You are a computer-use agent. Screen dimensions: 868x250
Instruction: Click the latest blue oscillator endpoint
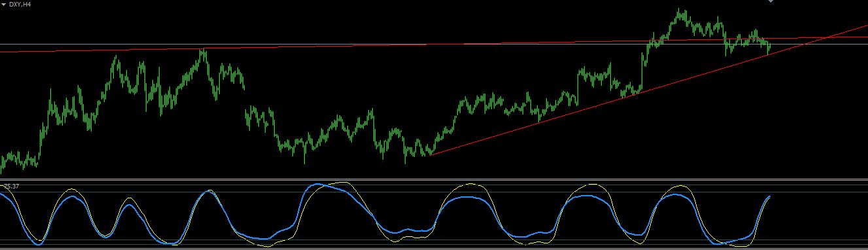[x=770, y=196]
